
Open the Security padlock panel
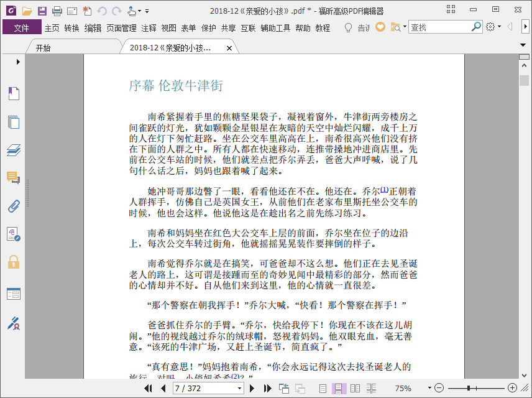(x=14, y=262)
